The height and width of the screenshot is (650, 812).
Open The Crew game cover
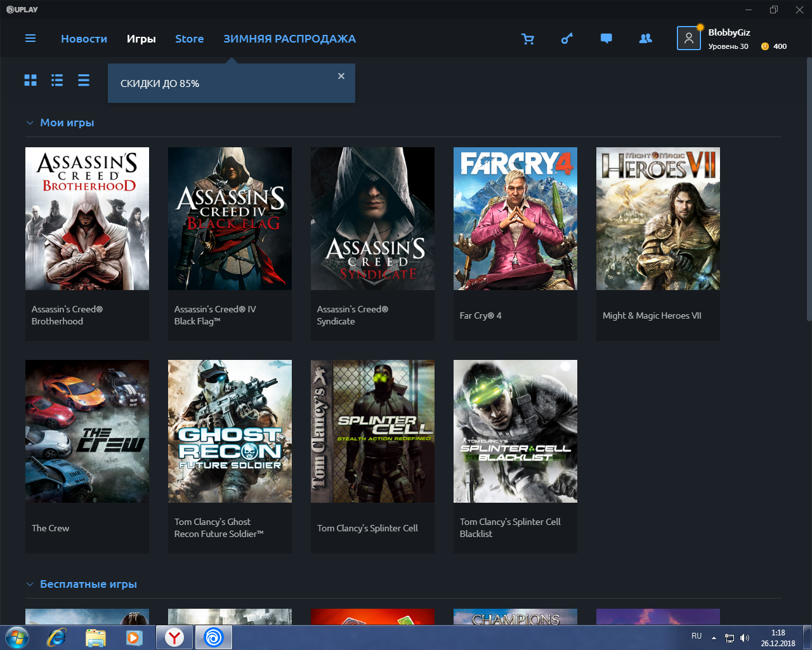pos(87,431)
